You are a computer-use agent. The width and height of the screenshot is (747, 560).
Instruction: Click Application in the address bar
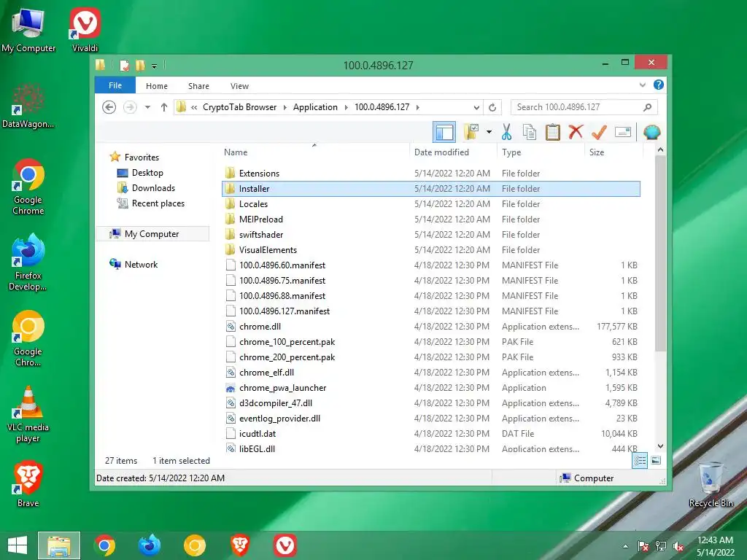[x=315, y=107]
